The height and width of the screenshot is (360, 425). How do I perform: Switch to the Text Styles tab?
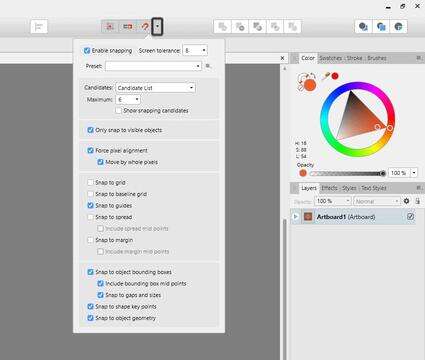click(374, 188)
